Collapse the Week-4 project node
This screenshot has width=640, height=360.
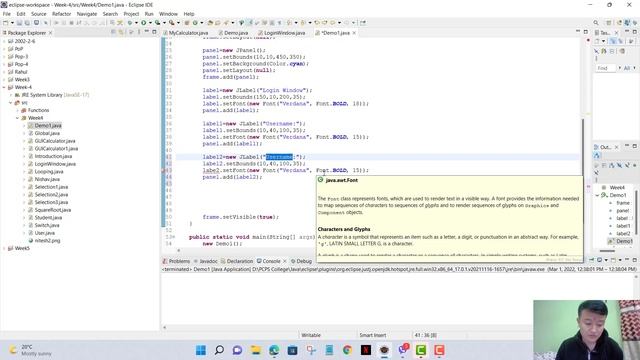click(x=4, y=87)
